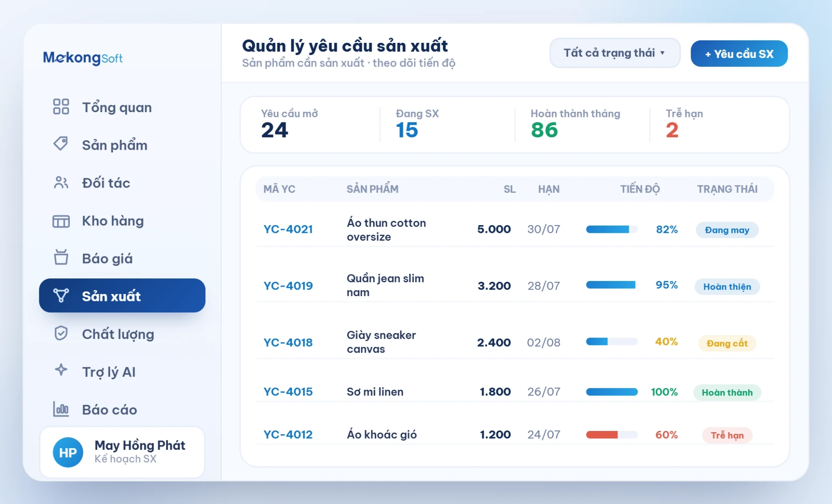Click the Kho hàng warehouse icon
Image resolution: width=832 pixels, height=504 pixels.
[61, 221]
